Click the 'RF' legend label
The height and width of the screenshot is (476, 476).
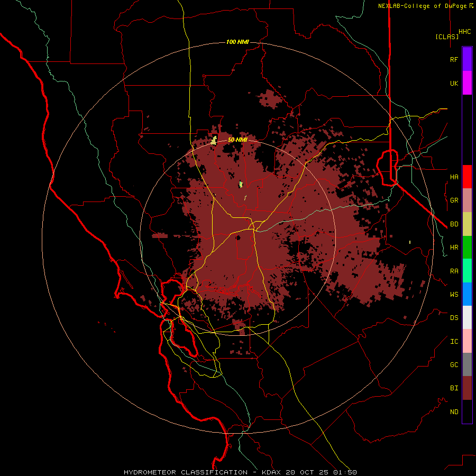coord(454,59)
